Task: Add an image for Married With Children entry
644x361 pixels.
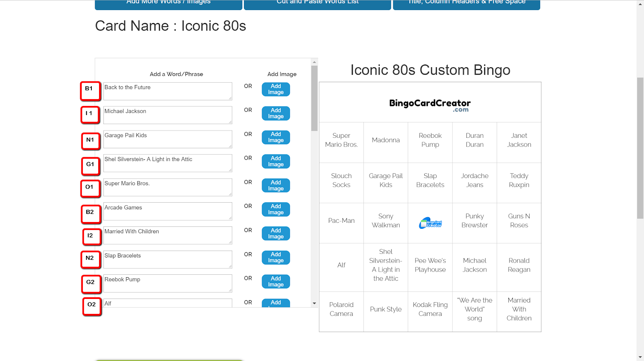Action: (x=276, y=234)
